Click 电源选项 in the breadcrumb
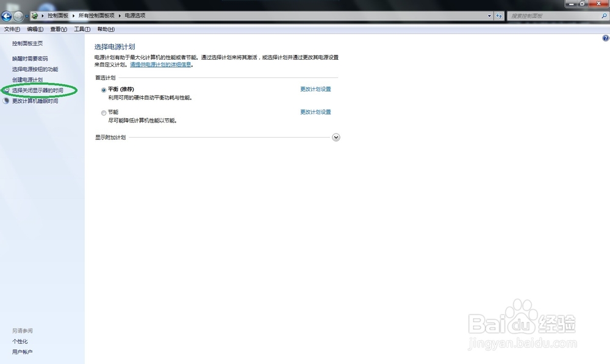This screenshot has height=364, width=610. (135, 16)
